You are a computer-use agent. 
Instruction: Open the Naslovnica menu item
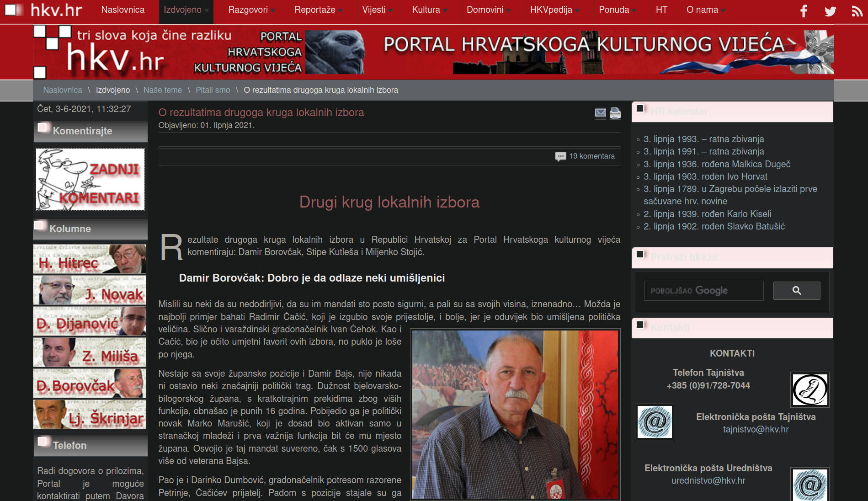122,10
